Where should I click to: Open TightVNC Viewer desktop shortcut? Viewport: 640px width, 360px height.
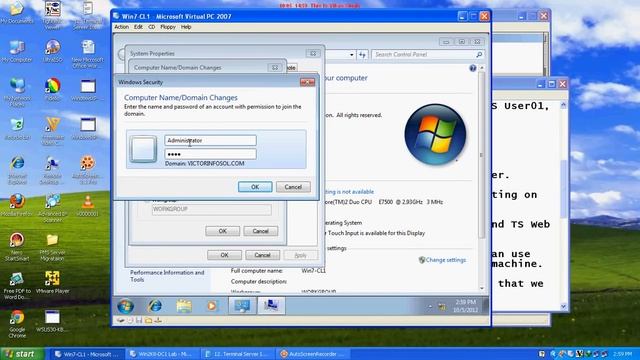point(52,15)
